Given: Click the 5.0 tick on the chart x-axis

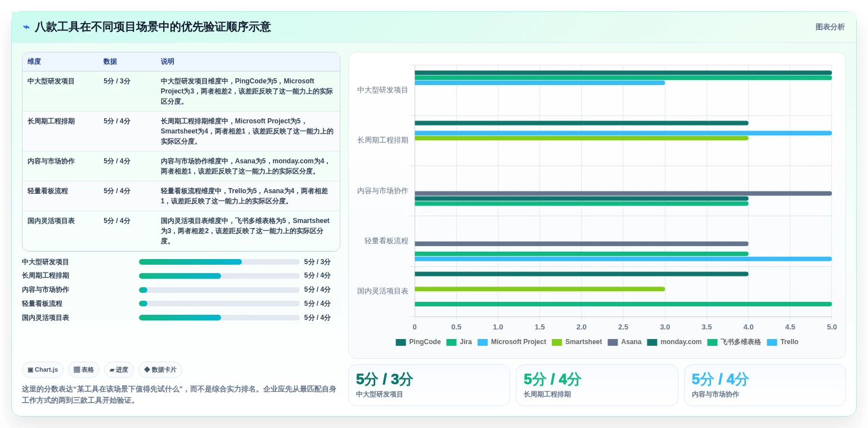Looking at the screenshot, I should click(x=831, y=327).
